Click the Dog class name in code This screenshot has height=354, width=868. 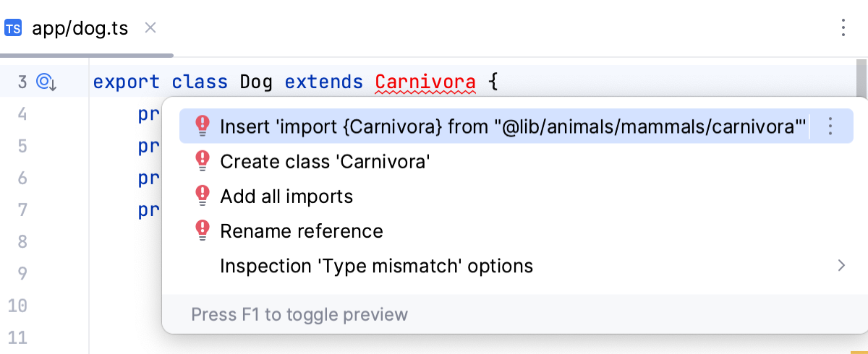pyautogui.click(x=256, y=82)
